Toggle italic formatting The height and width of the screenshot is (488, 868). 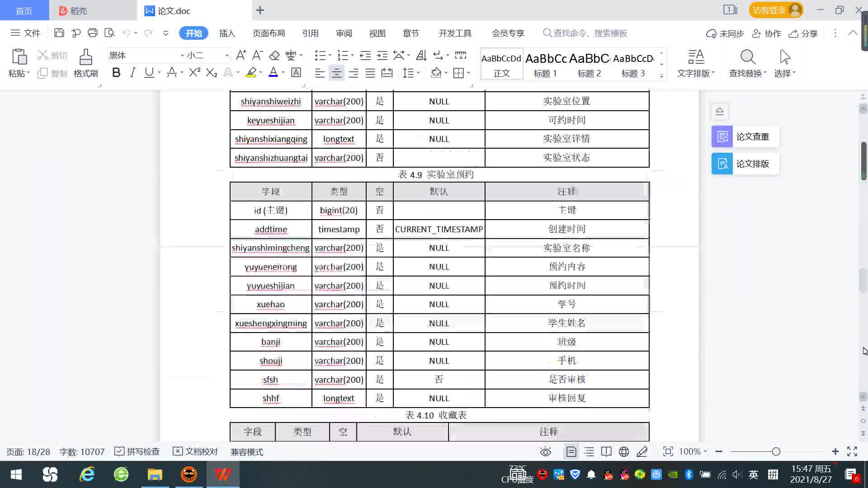132,73
